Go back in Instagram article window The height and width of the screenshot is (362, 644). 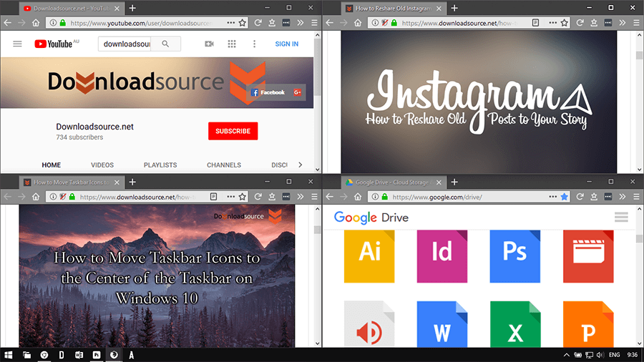pos(329,23)
